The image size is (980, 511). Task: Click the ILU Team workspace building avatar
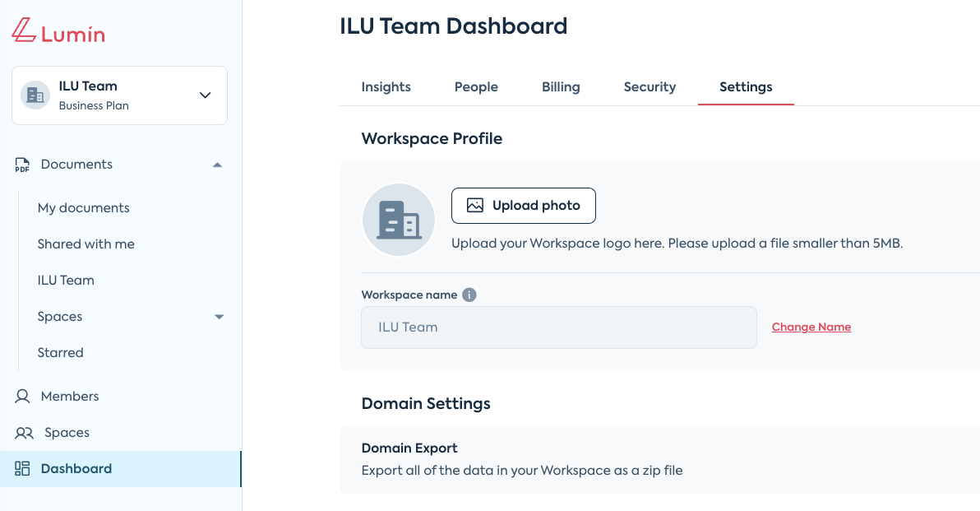click(x=35, y=95)
